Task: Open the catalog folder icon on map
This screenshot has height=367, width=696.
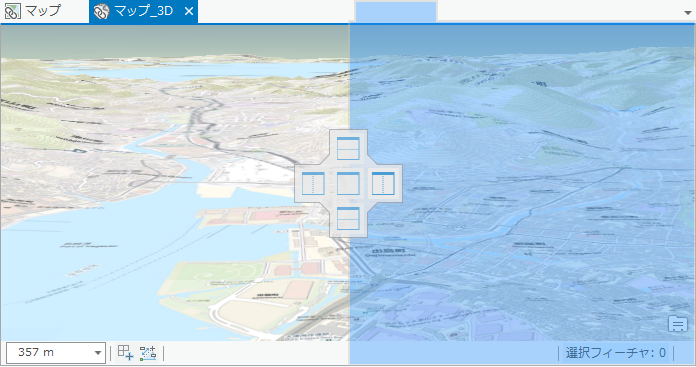Action: point(677,324)
